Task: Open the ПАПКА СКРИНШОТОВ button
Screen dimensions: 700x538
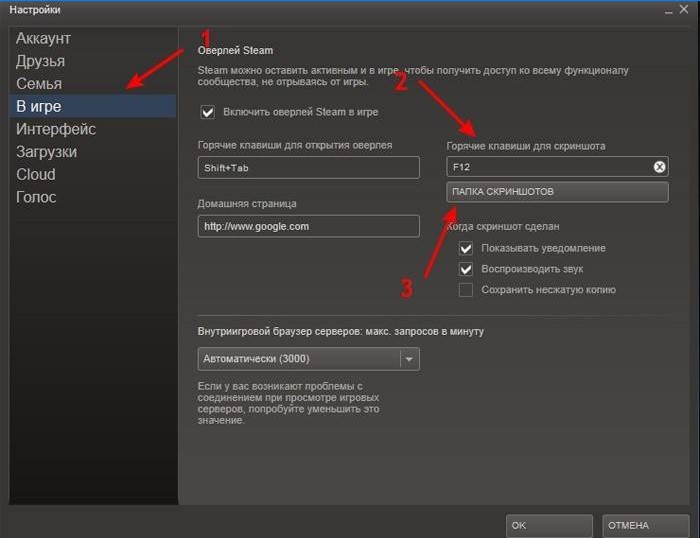Action: point(557,192)
